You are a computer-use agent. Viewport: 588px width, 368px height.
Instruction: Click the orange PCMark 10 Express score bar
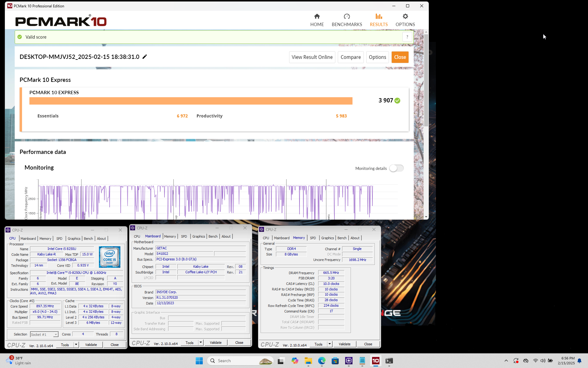click(191, 101)
